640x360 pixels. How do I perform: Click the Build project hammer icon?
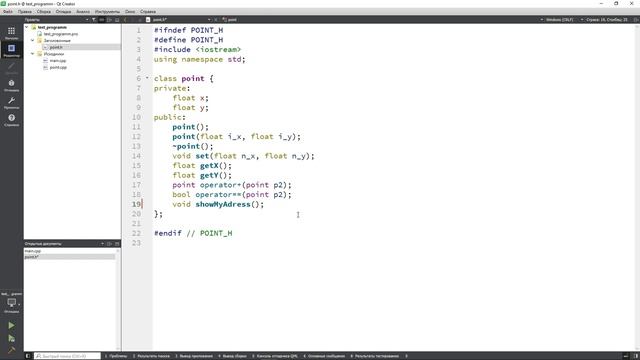coord(11,350)
